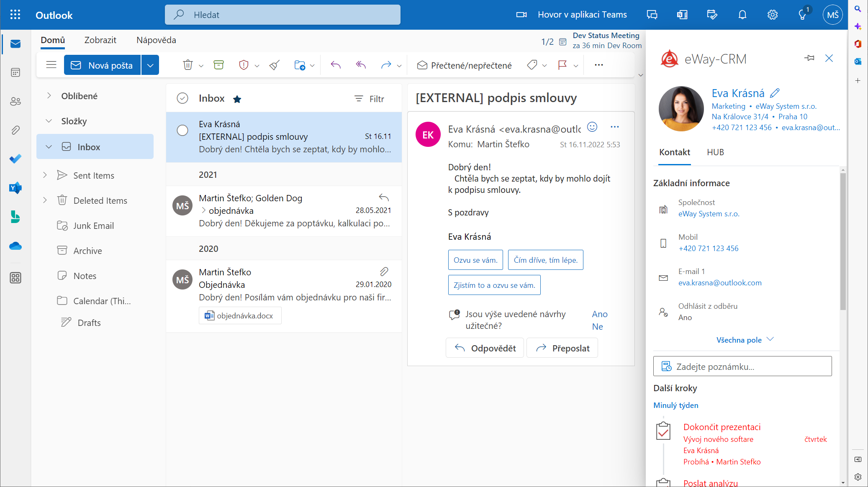Toggle Inbox folder expand/collapse
868x487 pixels.
click(48, 146)
